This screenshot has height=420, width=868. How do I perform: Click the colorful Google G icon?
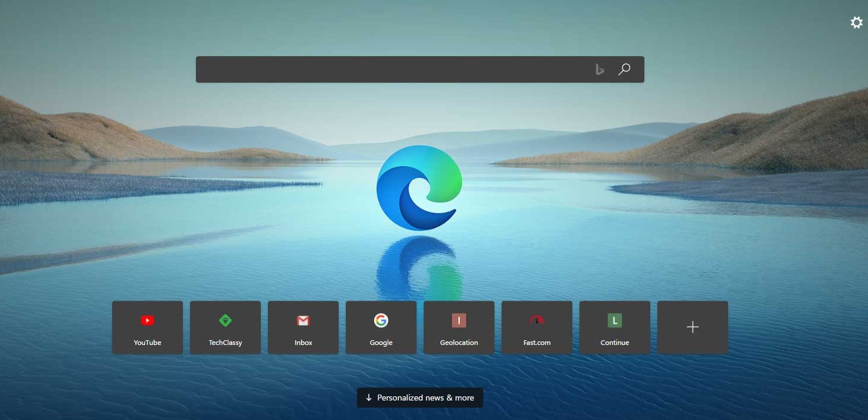[x=381, y=320]
